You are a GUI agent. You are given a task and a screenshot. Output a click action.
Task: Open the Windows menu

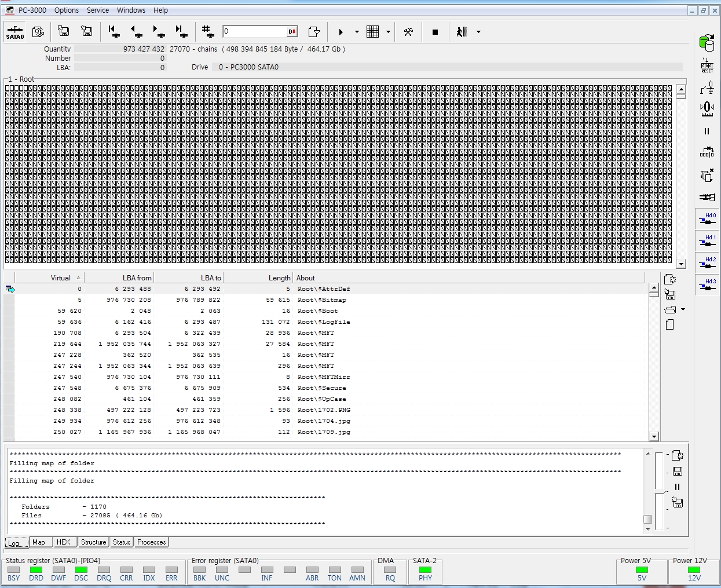pos(131,10)
